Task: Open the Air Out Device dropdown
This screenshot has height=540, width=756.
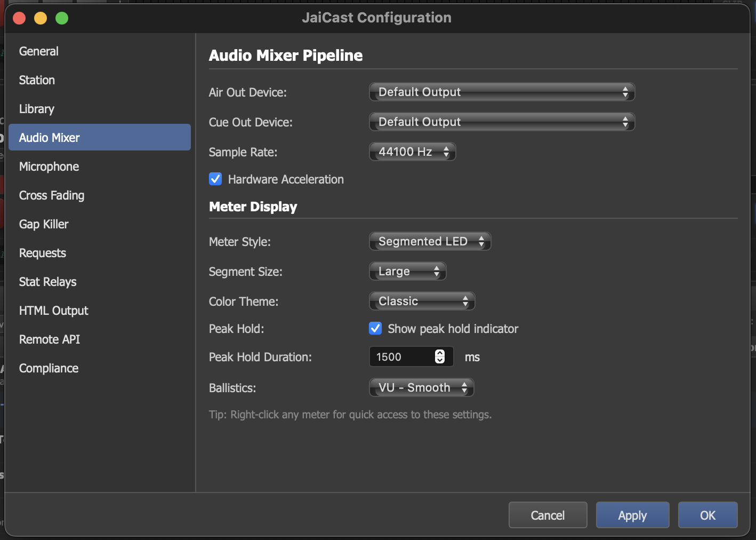Action: [x=502, y=92]
